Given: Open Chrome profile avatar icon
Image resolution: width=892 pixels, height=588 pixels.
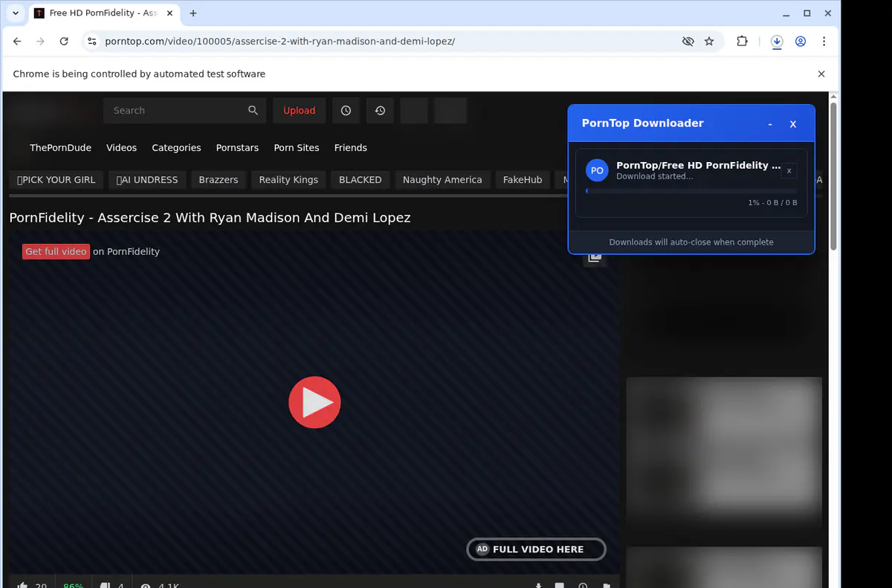Looking at the screenshot, I should [801, 42].
